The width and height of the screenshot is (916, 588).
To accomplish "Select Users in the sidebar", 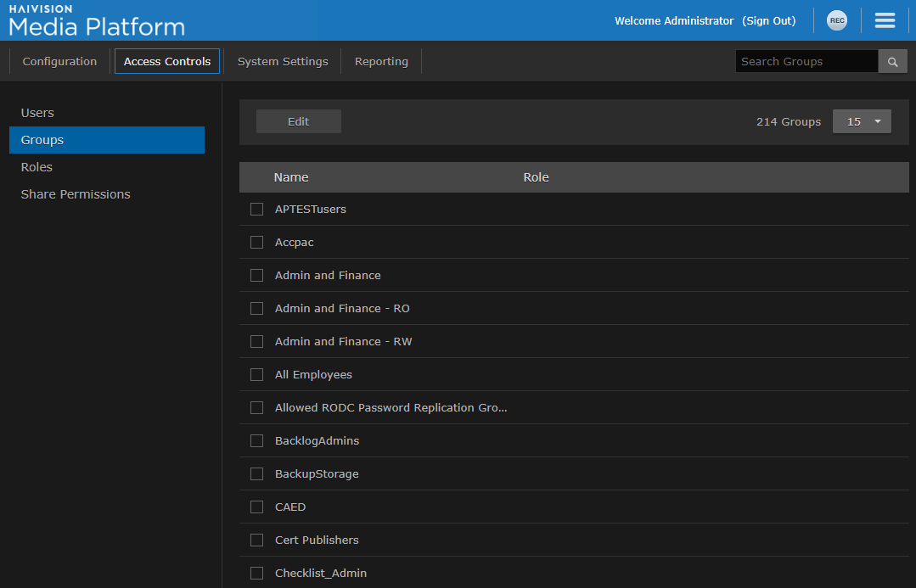I will [x=37, y=112].
